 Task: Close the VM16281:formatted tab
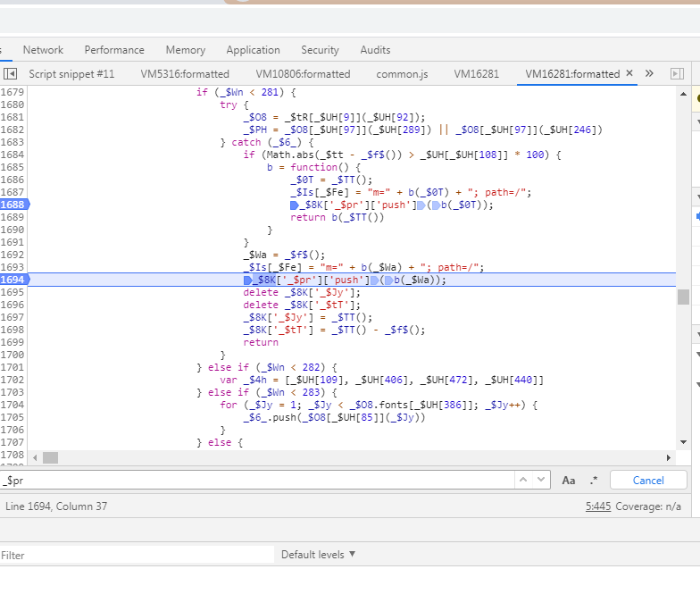pos(629,73)
